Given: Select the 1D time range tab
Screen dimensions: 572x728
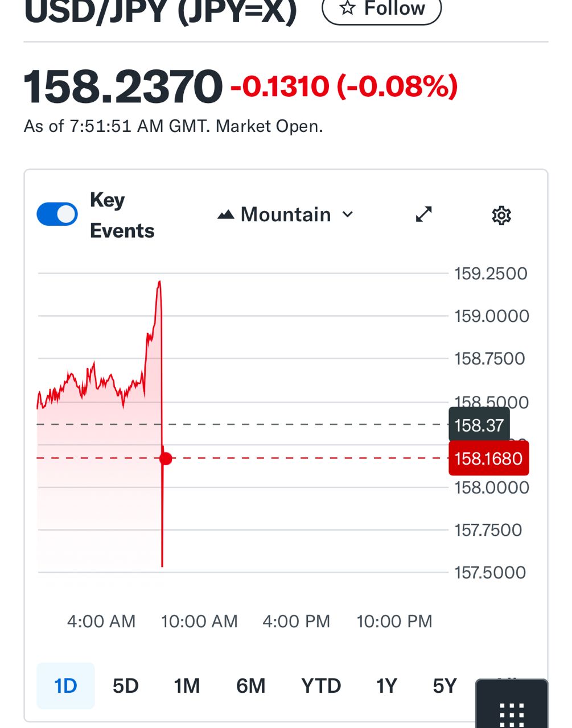Looking at the screenshot, I should pos(65,686).
